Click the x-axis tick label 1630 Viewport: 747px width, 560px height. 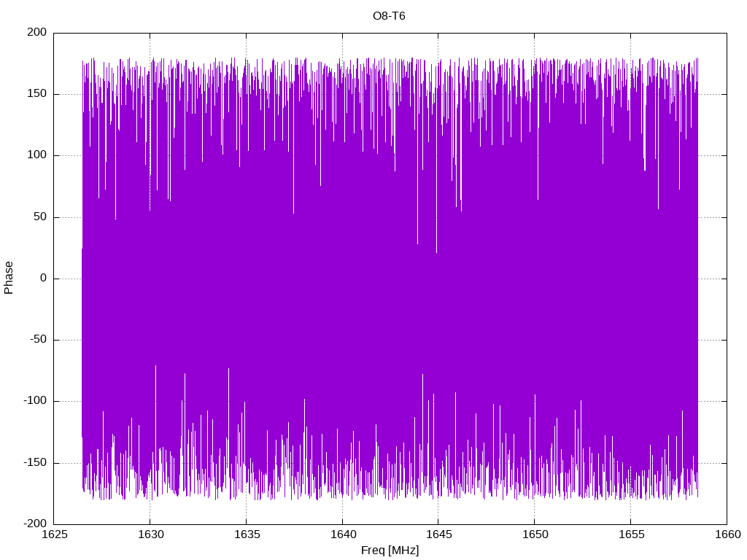click(x=150, y=534)
